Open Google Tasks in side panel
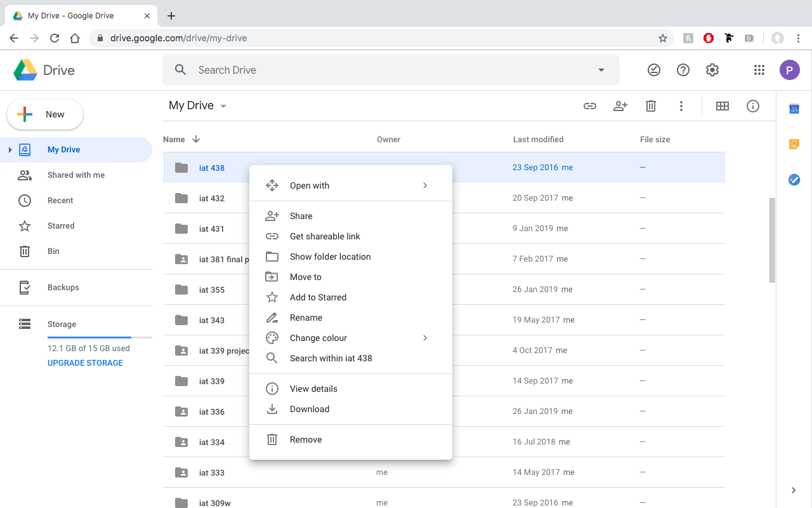The width and height of the screenshot is (812, 508). tap(794, 180)
